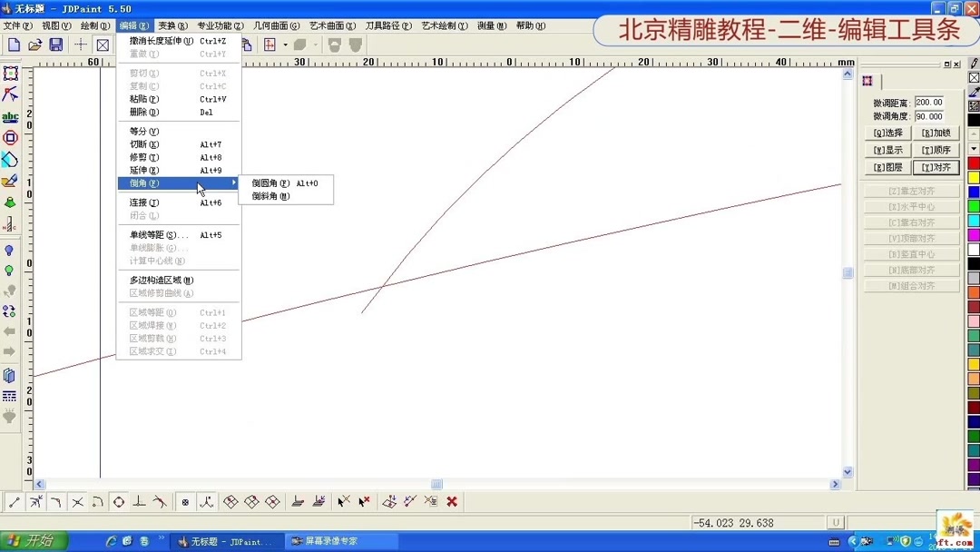
Task: Open a file using the folder toolbar icon
Action: tap(34, 44)
